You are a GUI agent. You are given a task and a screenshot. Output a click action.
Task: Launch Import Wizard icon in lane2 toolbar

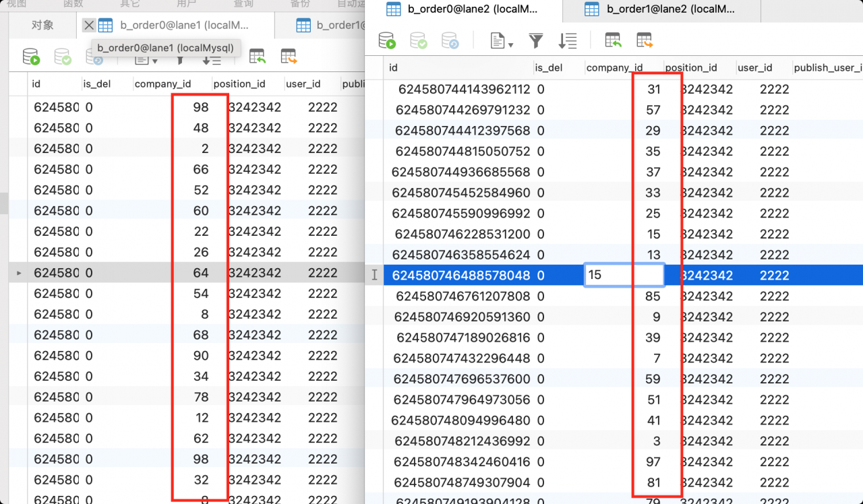(613, 41)
